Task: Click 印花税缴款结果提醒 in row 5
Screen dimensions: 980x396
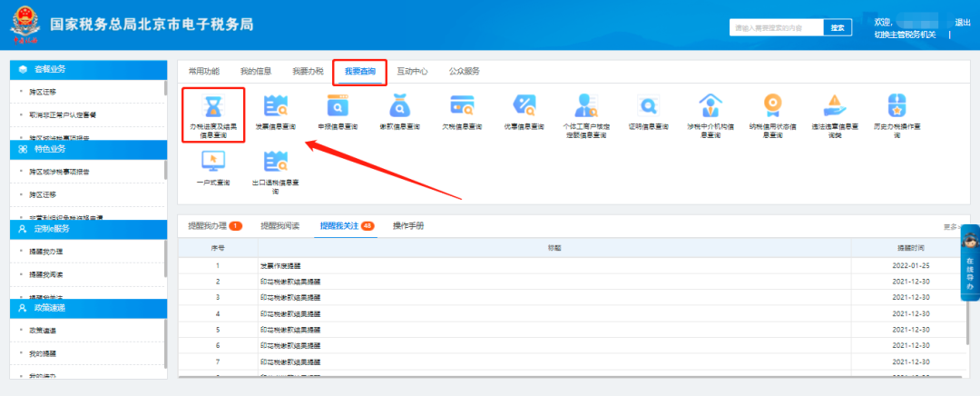Action: 290,330
